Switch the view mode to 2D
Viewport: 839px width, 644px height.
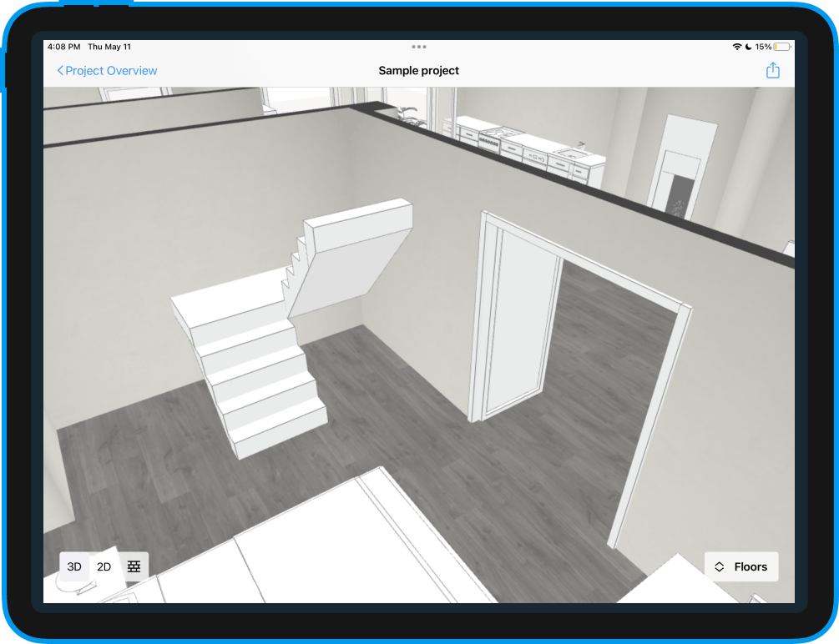[x=103, y=566]
